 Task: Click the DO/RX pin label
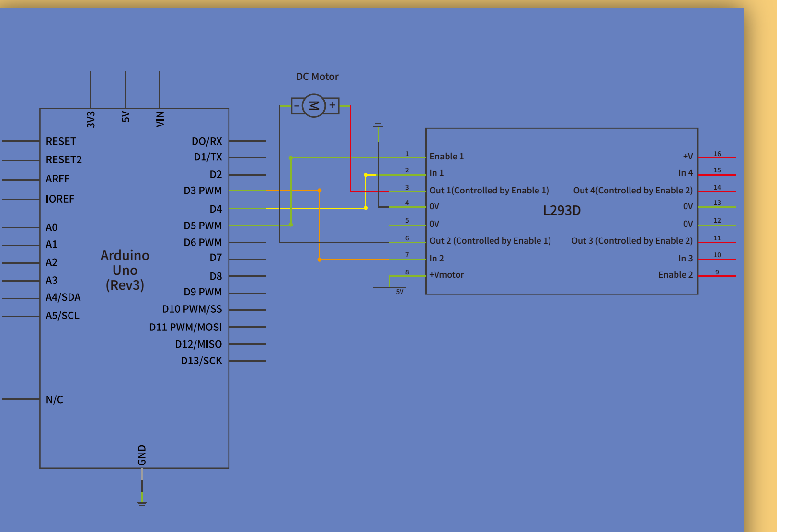pos(207,142)
